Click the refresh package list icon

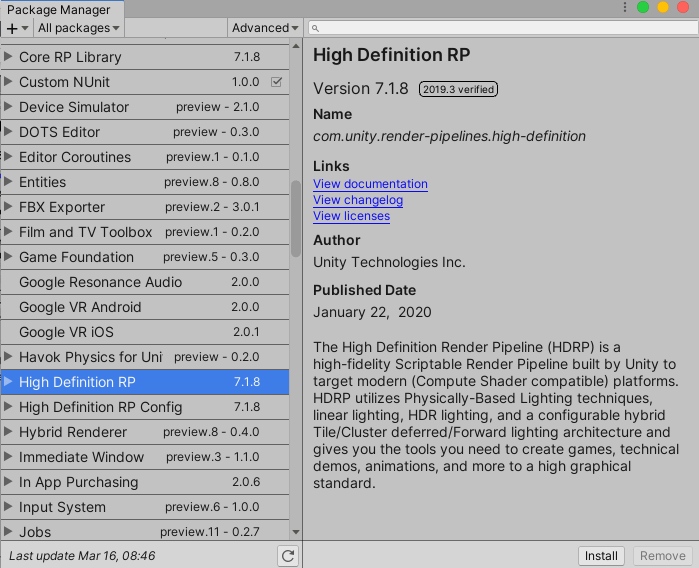(288, 556)
